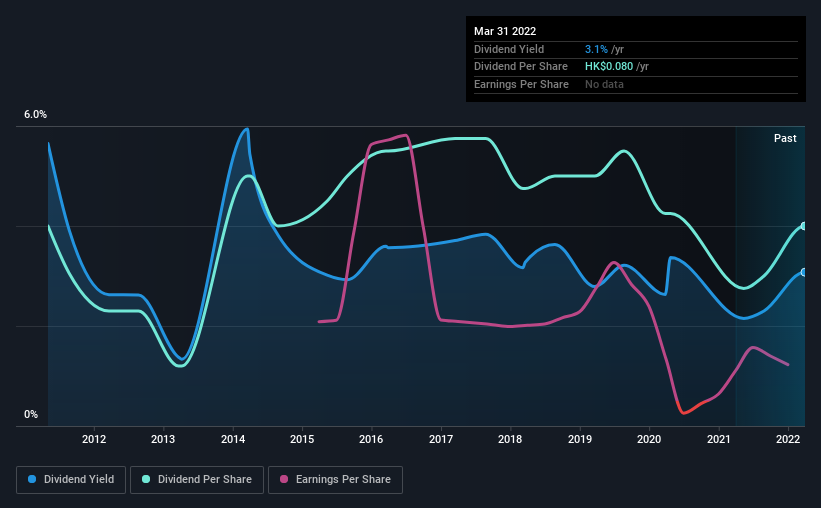Click the 2017 x-axis label
This screenshot has height=508, width=821.
441,439
